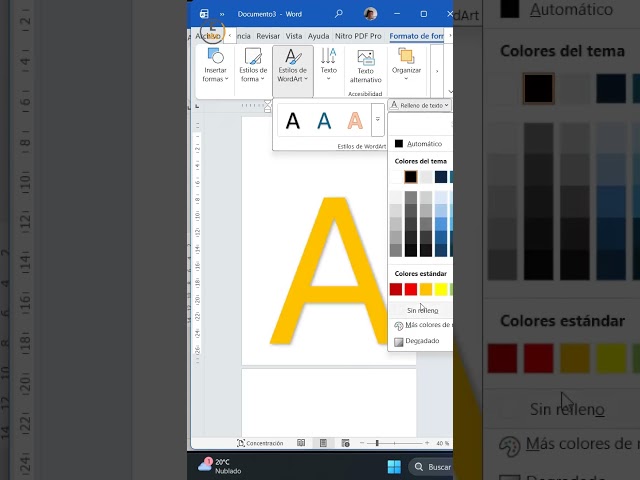The height and width of the screenshot is (480, 640).
Task: Expand quick access toolbar chevrons
Action: click(x=222, y=14)
